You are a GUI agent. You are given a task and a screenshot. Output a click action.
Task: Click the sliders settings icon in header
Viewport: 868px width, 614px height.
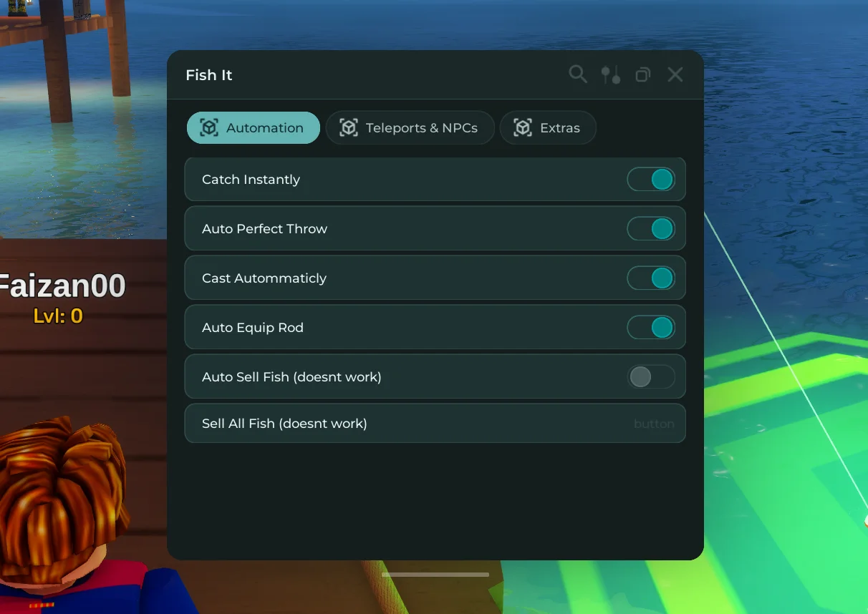pyautogui.click(x=610, y=74)
